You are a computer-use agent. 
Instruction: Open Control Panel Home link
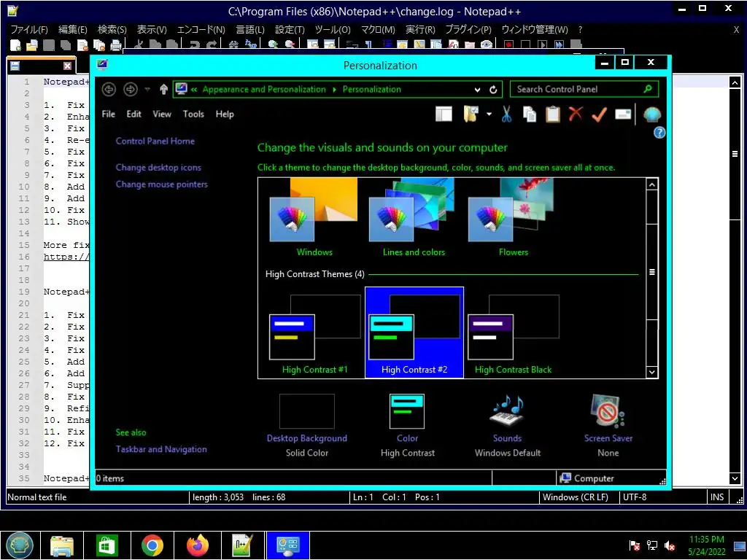tap(155, 141)
